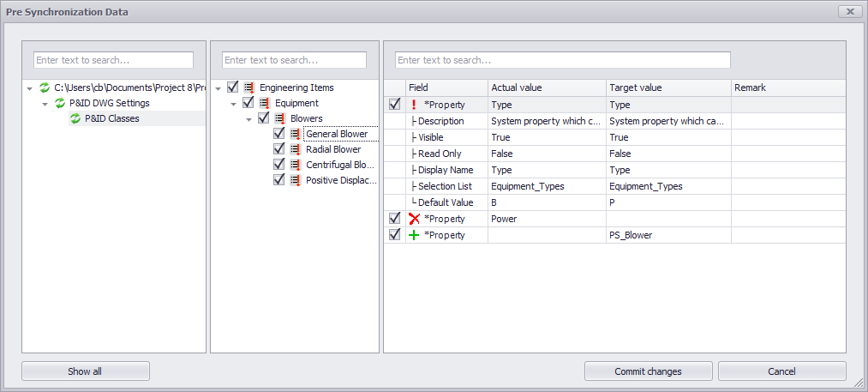The width and height of the screenshot is (868, 392).
Task: Click the Default Value target cell 'P'
Action: [x=668, y=202]
